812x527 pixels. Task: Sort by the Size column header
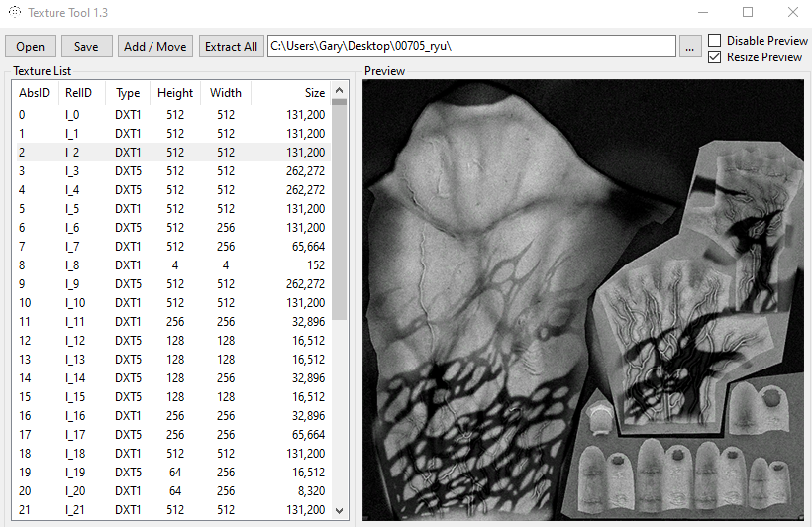[x=291, y=93]
